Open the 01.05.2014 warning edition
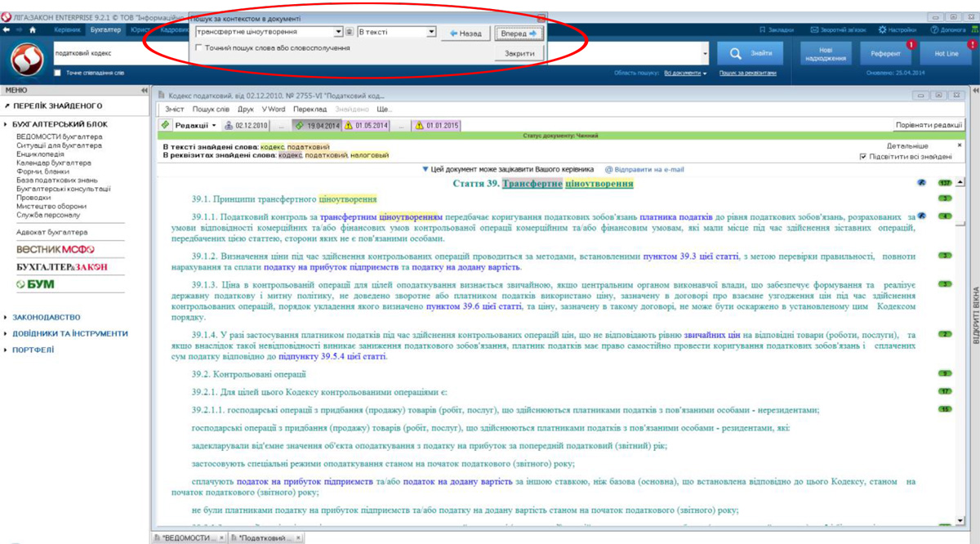Viewport: 980px width, 544px height. [367, 126]
